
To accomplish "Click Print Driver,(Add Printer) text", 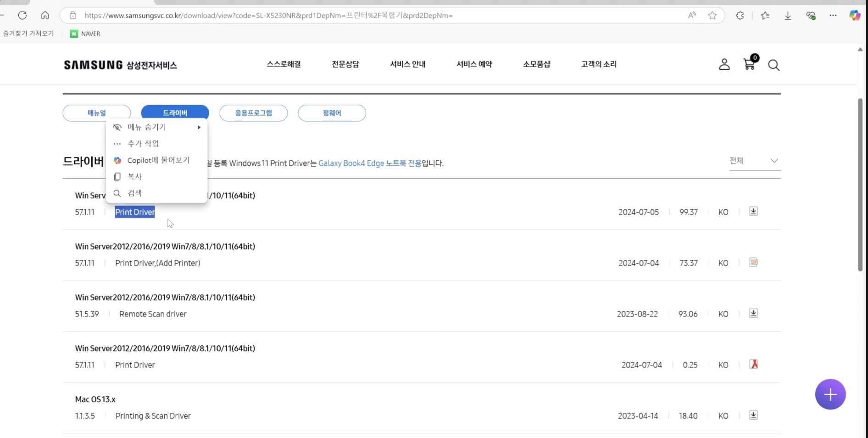I will [x=158, y=263].
